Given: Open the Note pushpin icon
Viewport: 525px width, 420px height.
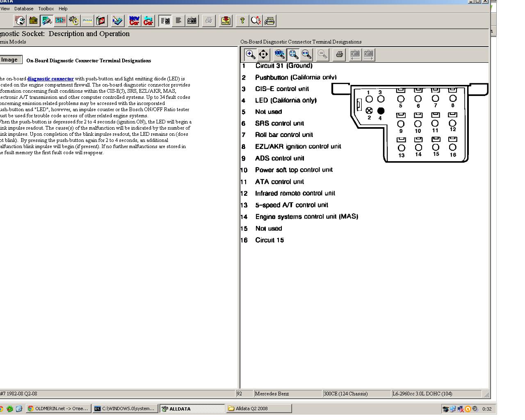Looking at the screenshot, I should 225,21.
